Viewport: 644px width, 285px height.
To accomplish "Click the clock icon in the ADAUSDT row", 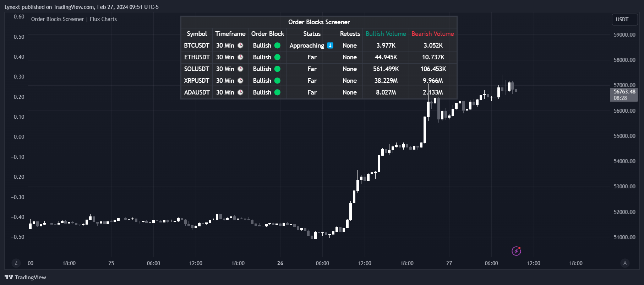I will pos(240,92).
